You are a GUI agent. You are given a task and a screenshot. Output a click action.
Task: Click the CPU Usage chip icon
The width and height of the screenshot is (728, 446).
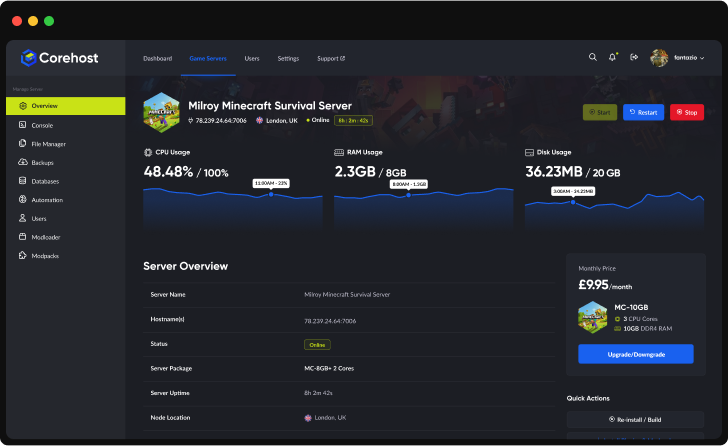(x=148, y=152)
